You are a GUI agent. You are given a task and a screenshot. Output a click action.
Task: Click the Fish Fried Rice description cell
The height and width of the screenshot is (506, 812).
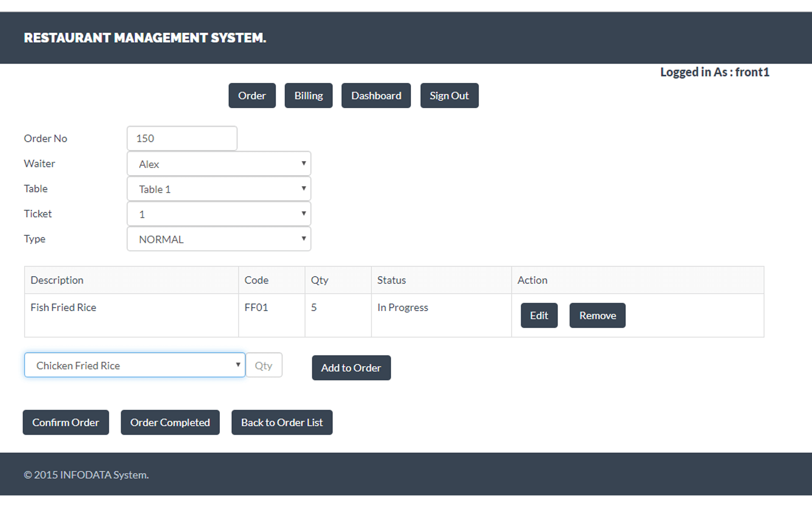point(63,308)
